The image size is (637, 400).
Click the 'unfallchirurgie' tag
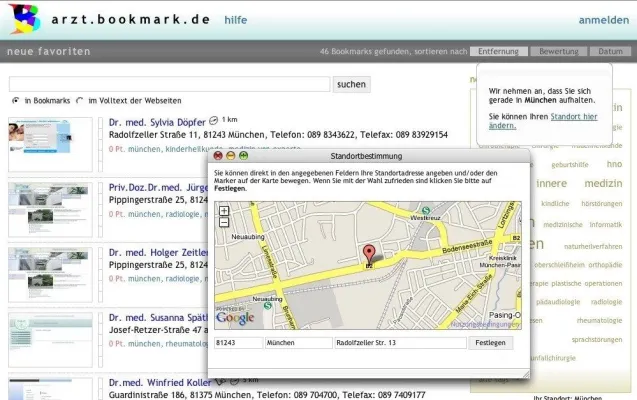(x=553, y=358)
